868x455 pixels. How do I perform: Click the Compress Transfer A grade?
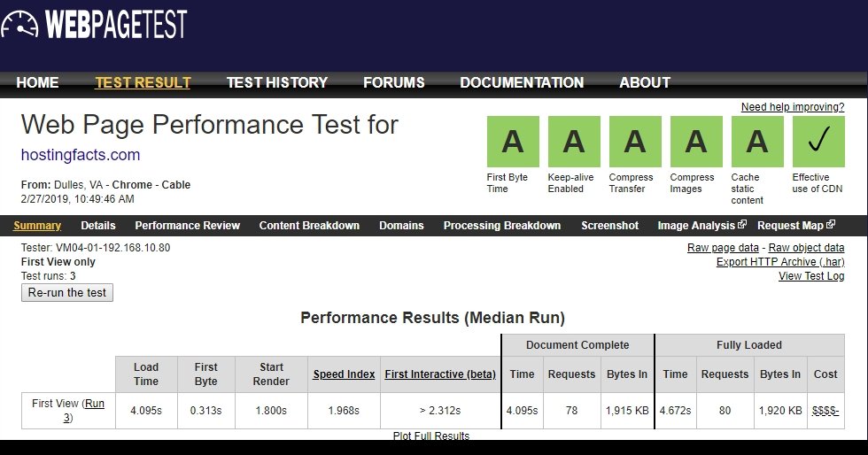(x=635, y=142)
